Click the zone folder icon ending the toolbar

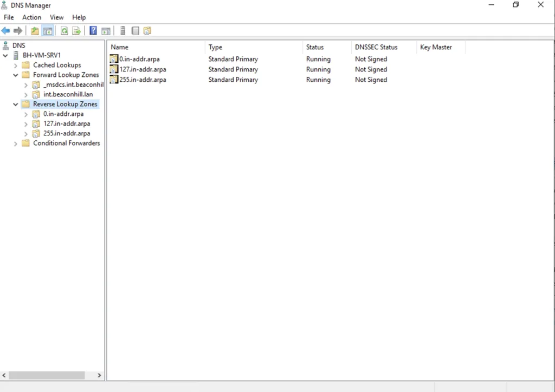[x=147, y=31]
